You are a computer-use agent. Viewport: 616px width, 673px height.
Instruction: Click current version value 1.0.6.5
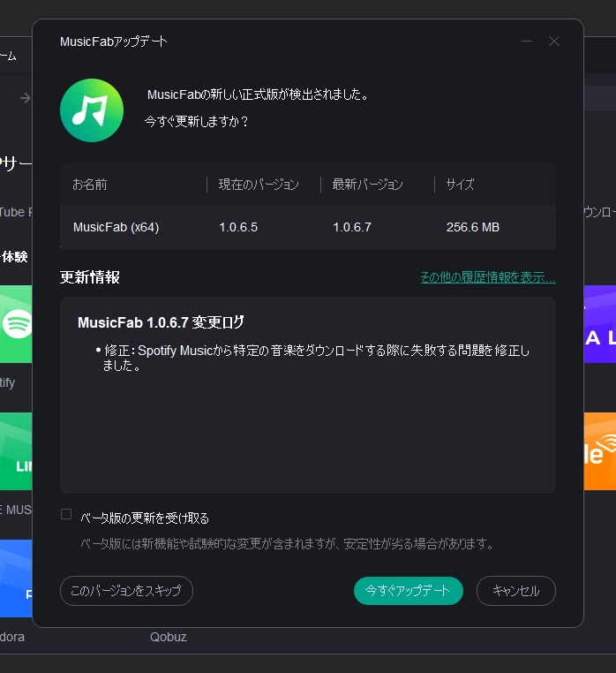[x=238, y=227]
